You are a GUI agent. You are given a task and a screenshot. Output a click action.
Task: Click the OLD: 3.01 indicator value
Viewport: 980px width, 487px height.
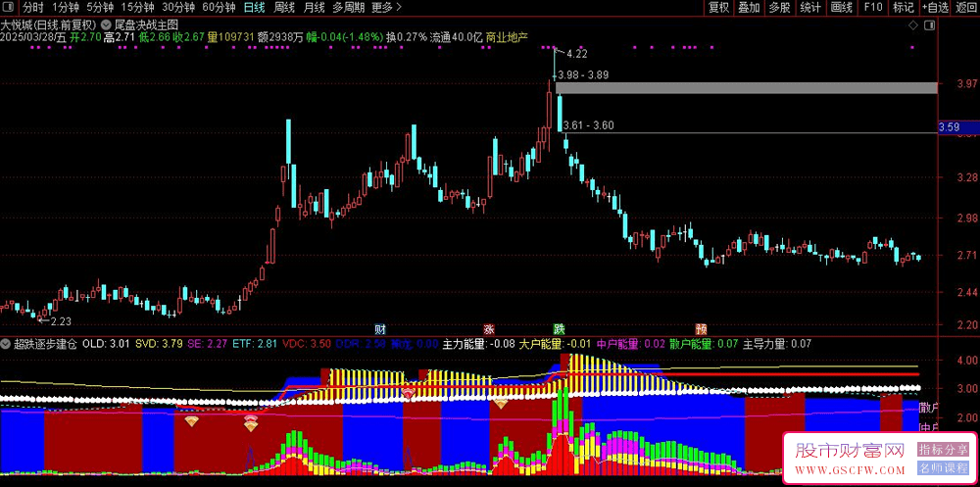click(x=106, y=344)
